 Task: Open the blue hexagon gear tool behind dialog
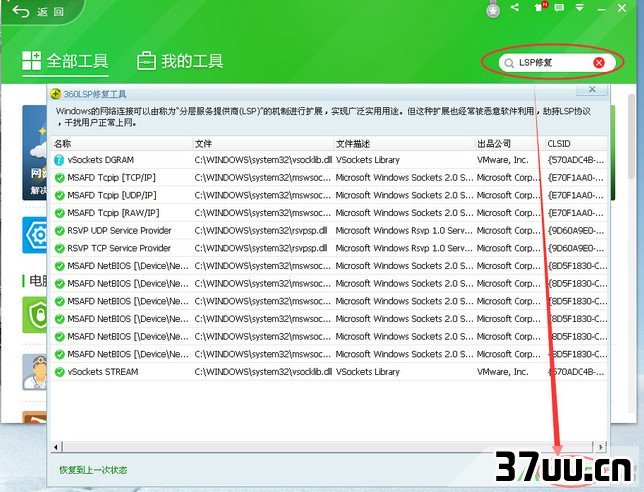tap(35, 235)
